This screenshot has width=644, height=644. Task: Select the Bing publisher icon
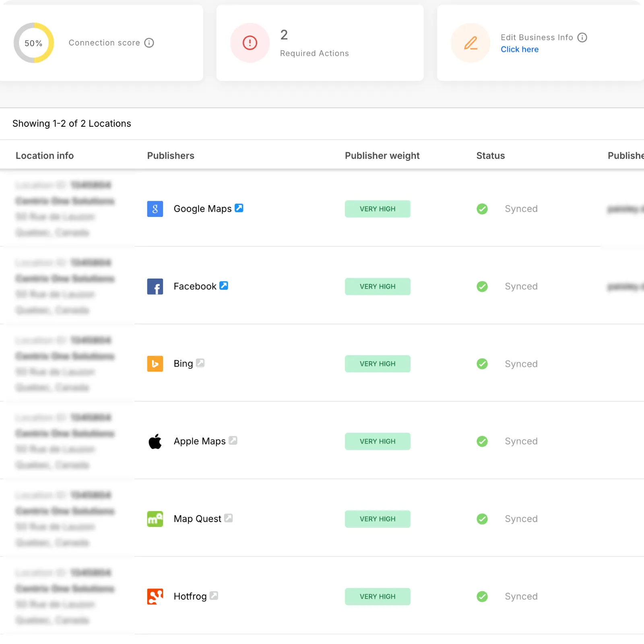click(155, 363)
